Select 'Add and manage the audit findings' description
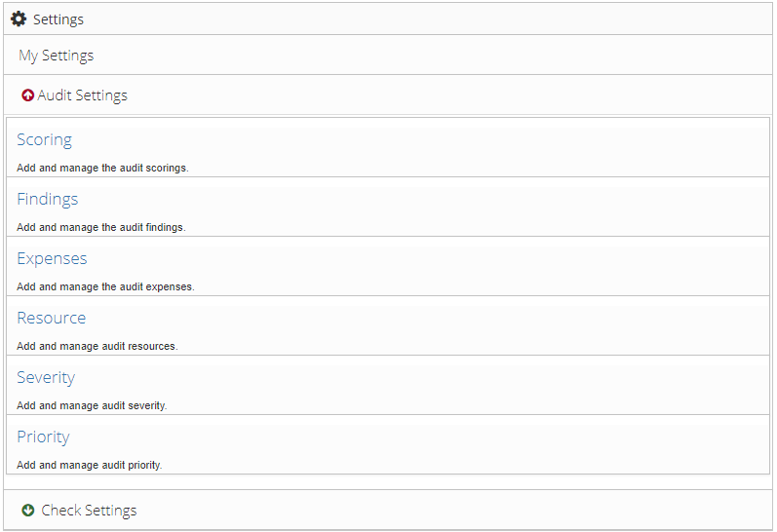This screenshot has width=777, height=532. [101, 227]
